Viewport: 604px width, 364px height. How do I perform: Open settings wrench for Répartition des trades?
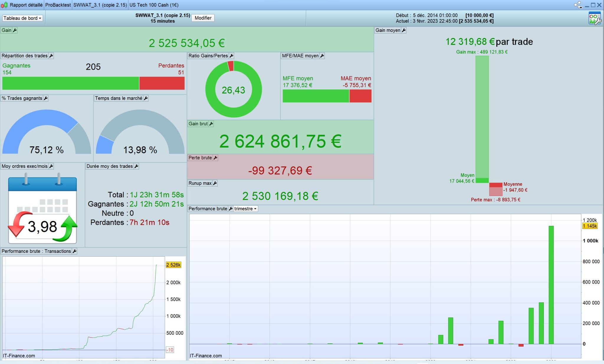(x=51, y=56)
